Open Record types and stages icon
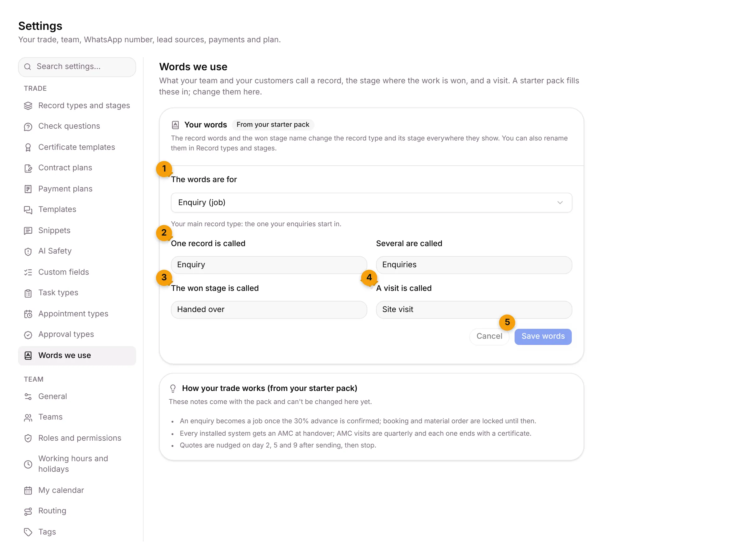 coord(28,106)
